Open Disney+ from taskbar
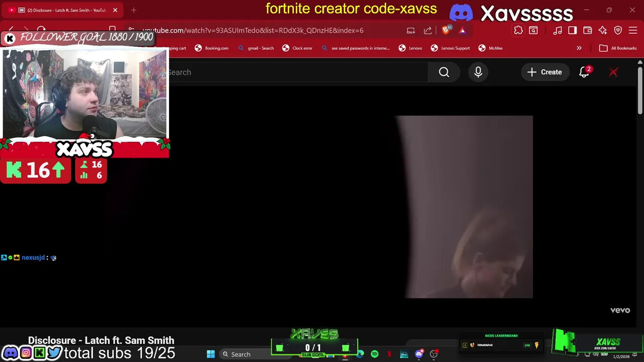 pos(404,354)
